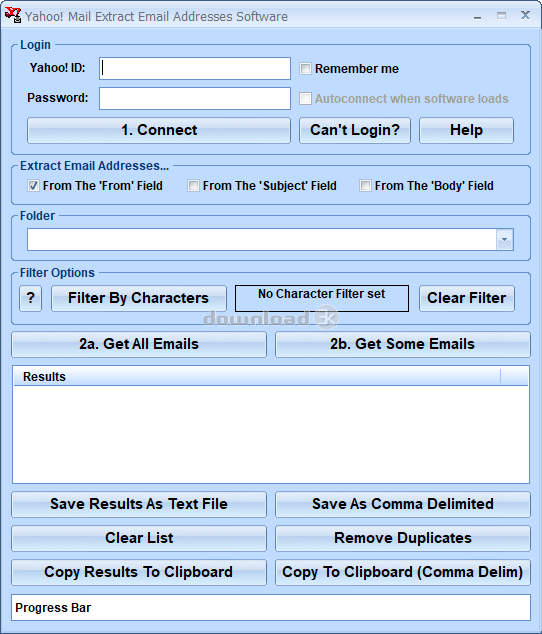Screen dimensions: 542x634
Task: Open Filter By Characters dialog
Action: tap(139, 298)
